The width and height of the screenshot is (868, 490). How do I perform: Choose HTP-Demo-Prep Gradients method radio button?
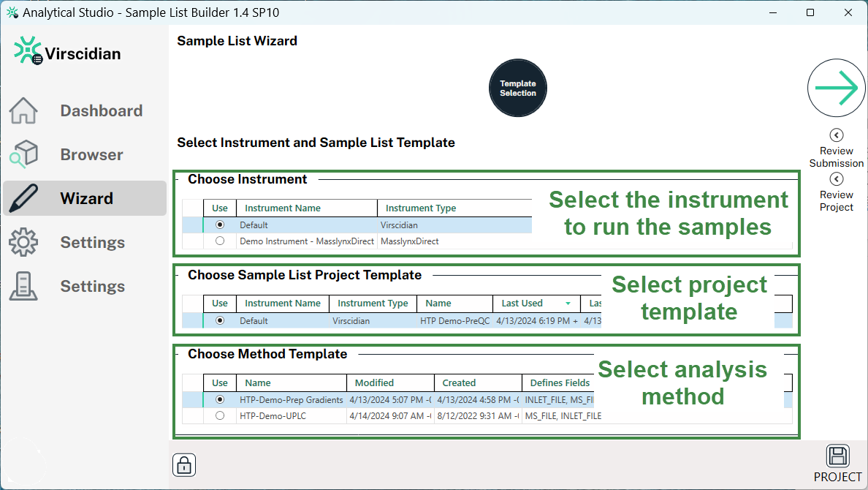(x=220, y=399)
